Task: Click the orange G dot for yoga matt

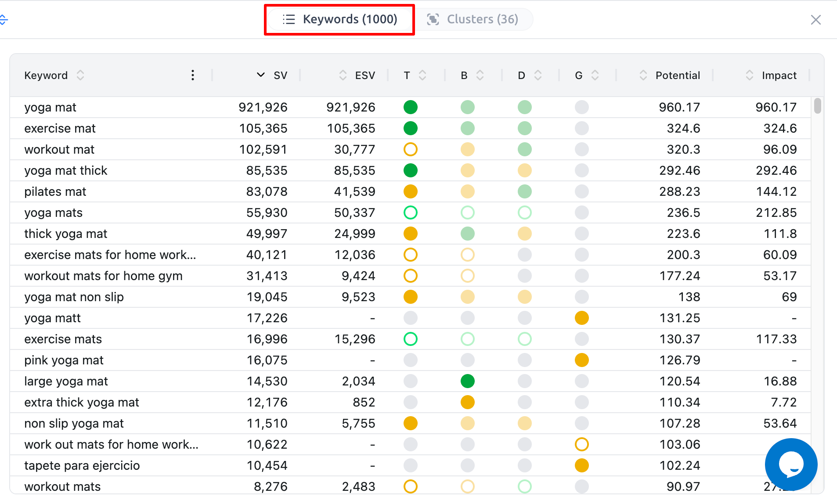Action: click(581, 318)
